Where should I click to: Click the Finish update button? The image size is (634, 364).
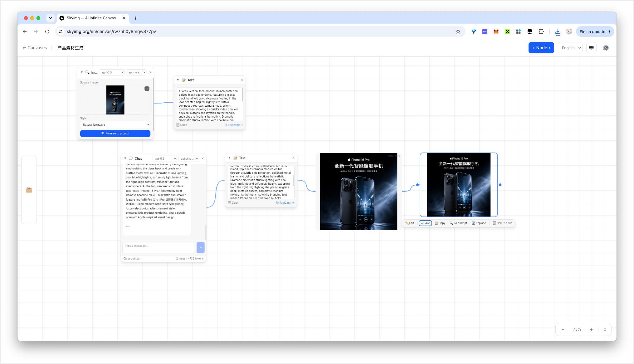(595, 32)
